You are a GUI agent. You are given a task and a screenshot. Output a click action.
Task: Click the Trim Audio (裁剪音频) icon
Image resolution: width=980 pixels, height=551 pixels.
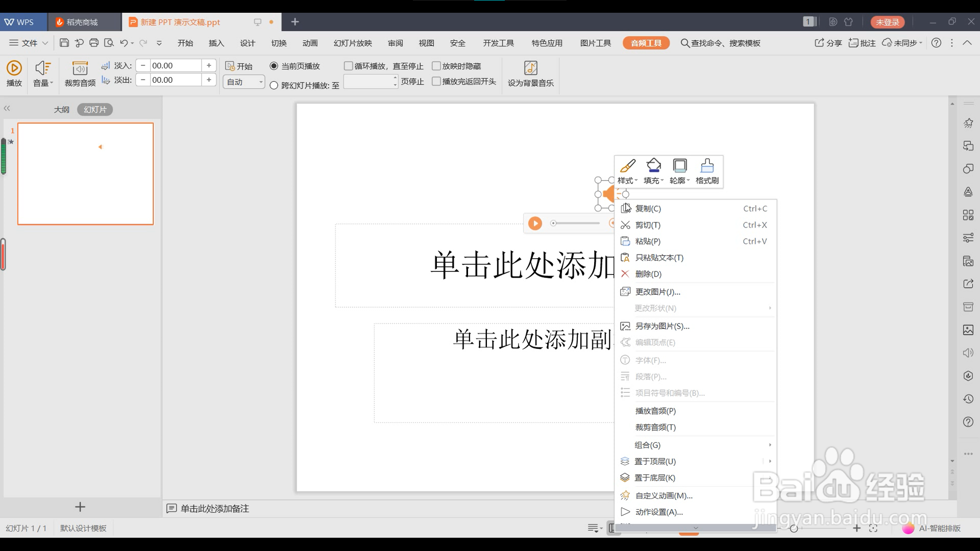click(80, 68)
